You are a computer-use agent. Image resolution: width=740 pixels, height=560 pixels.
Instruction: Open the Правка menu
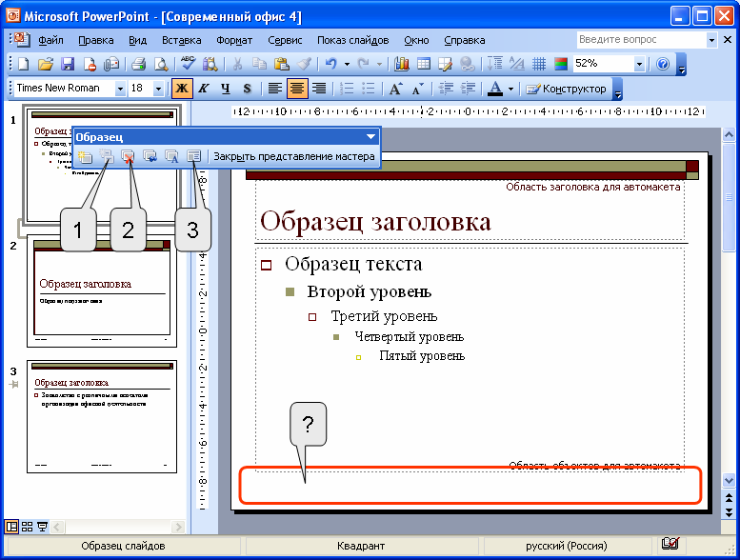click(96, 40)
